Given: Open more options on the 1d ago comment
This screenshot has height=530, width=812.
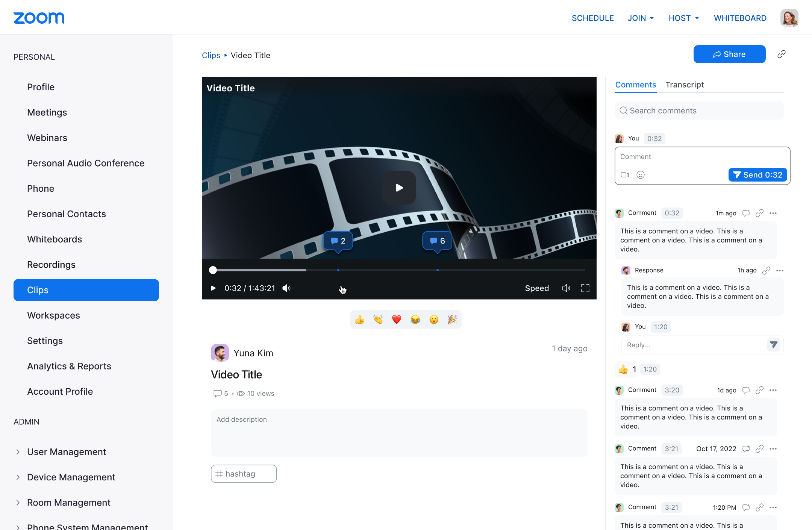Looking at the screenshot, I should [x=773, y=390].
